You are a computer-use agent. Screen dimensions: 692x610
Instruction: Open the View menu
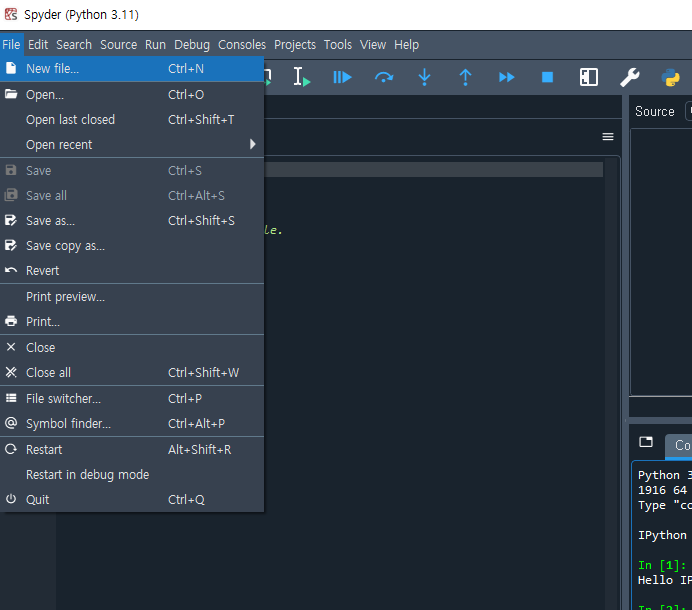point(373,45)
